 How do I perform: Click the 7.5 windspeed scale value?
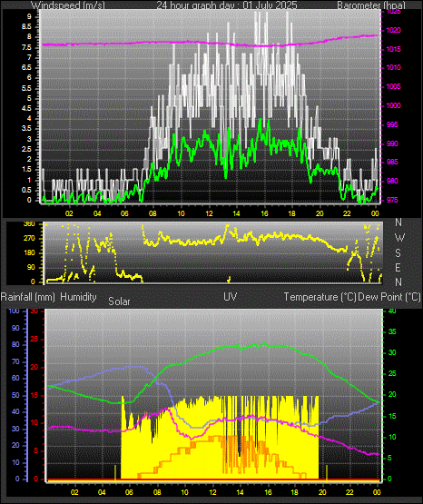tap(26, 48)
